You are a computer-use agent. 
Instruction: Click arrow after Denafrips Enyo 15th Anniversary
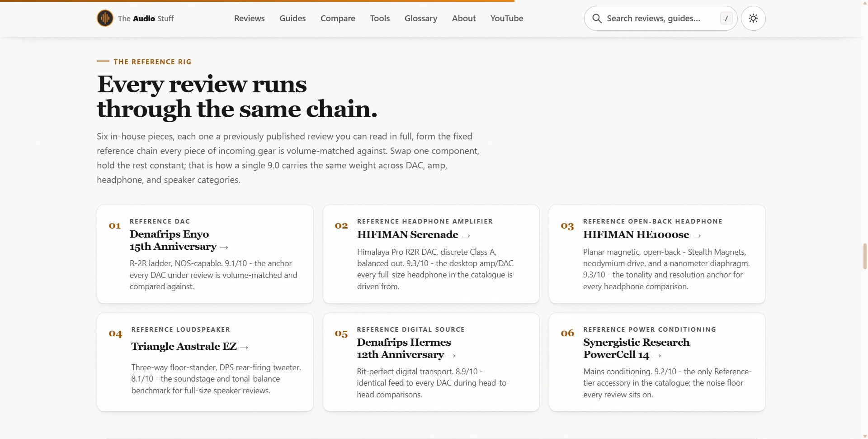224,247
